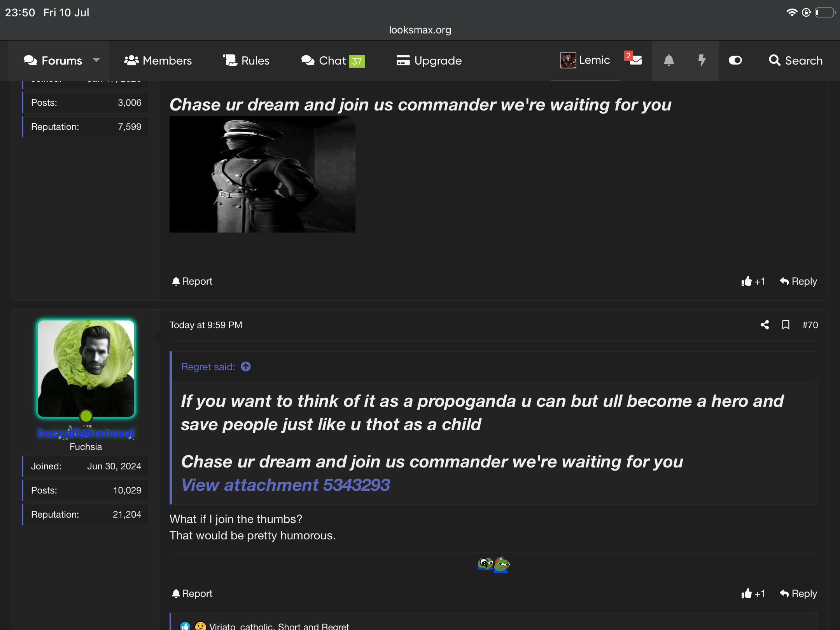Share post #70 using share icon
Screen dimensions: 840x630
tap(765, 325)
